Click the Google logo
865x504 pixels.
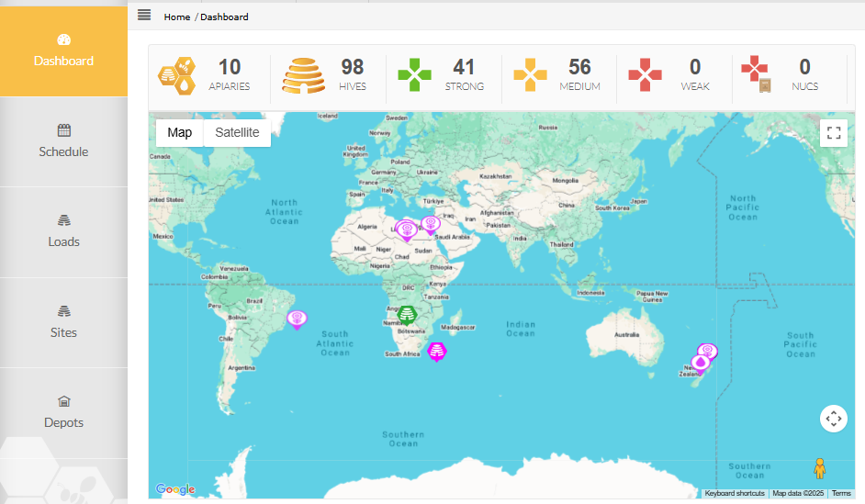175,489
